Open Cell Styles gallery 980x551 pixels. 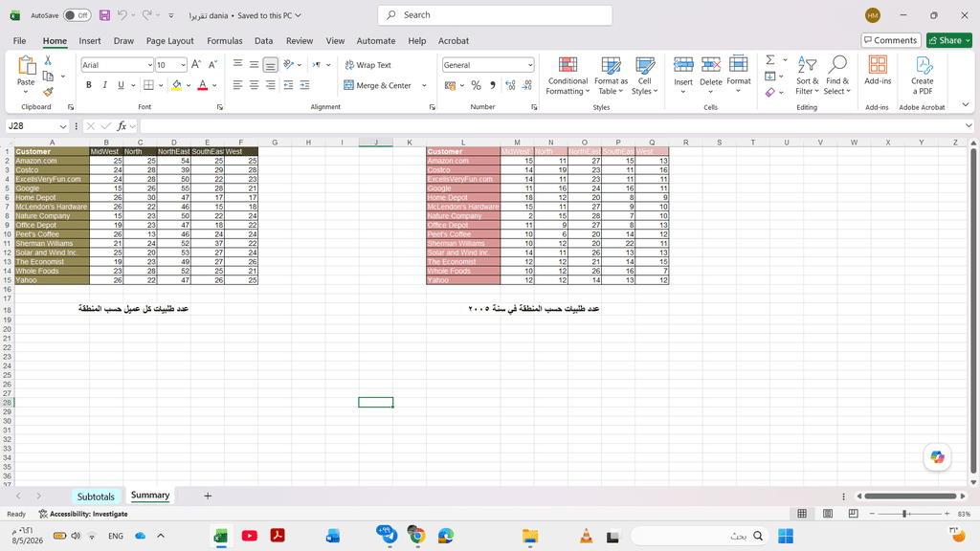(644, 75)
